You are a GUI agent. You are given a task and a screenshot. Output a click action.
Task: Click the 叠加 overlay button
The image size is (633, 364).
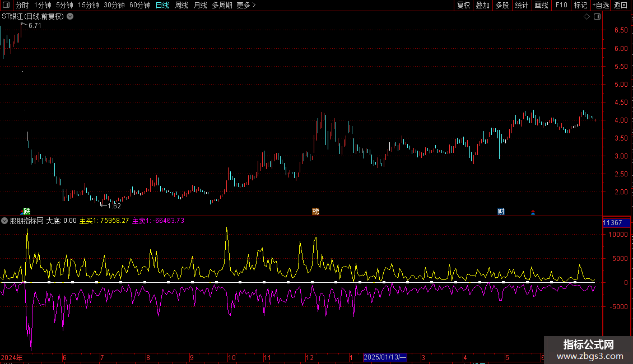tap(483, 5)
